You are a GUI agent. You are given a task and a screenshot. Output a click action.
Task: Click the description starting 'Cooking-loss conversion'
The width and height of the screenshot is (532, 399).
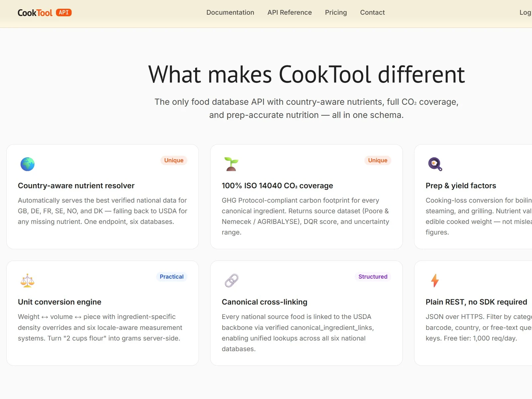(x=479, y=216)
